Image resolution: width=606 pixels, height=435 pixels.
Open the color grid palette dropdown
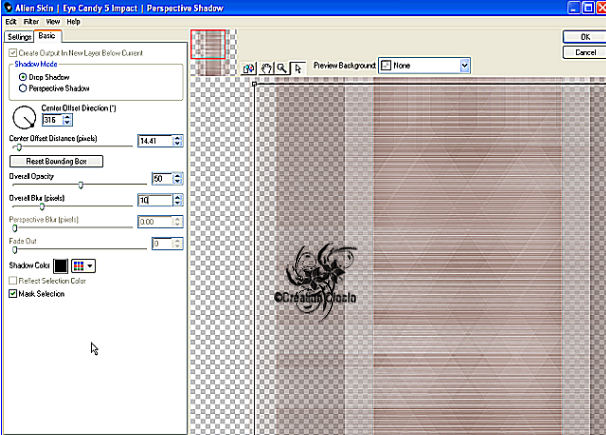83,266
